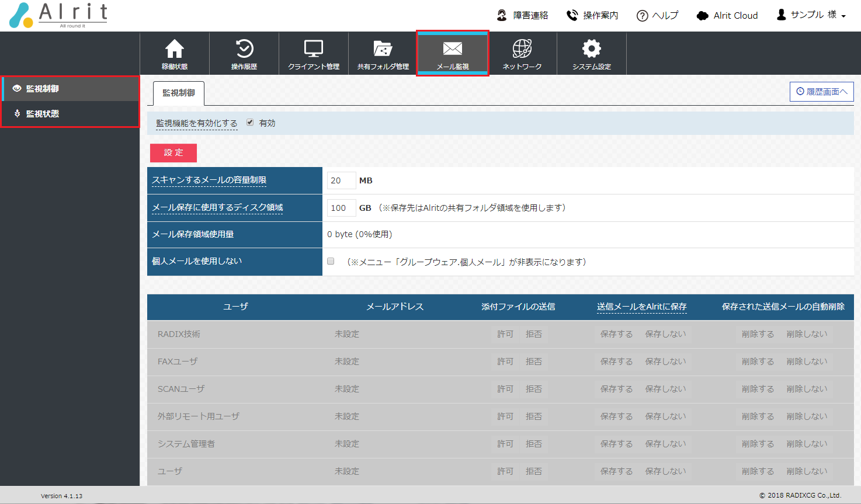
Task: Select 拒否 for RADIX技術
Action: [534, 334]
